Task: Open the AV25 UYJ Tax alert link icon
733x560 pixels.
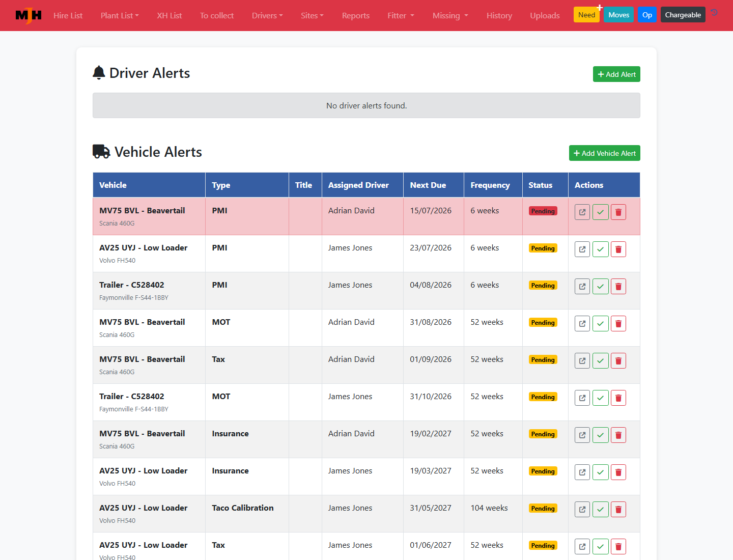Action: coord(582,547)
